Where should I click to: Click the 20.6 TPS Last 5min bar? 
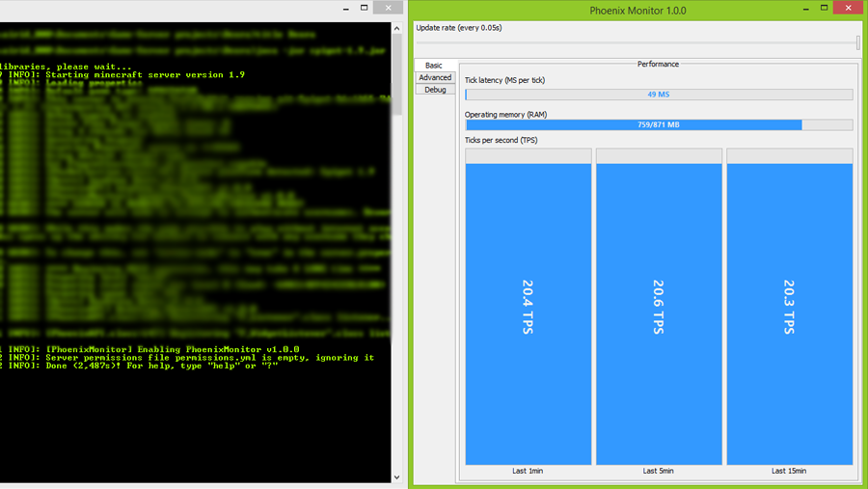[x=659, y=307]
